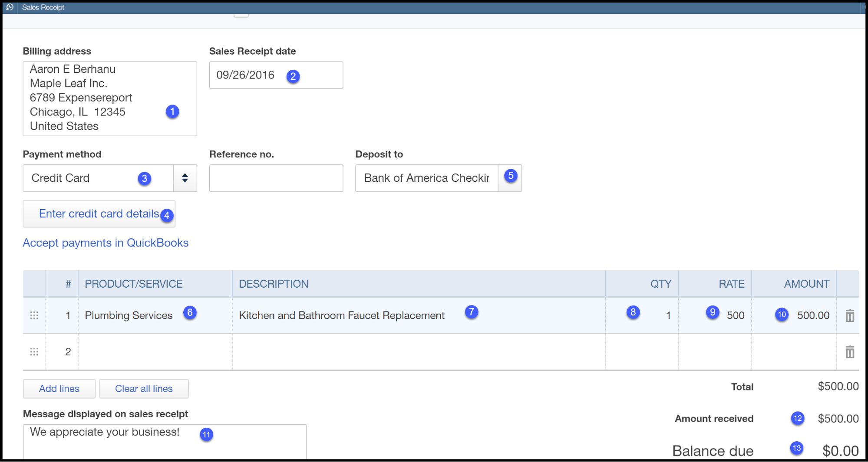Delete line 1 Plumbing Services with trash icon
Viewport: 868px width, 462px height.
850,315
